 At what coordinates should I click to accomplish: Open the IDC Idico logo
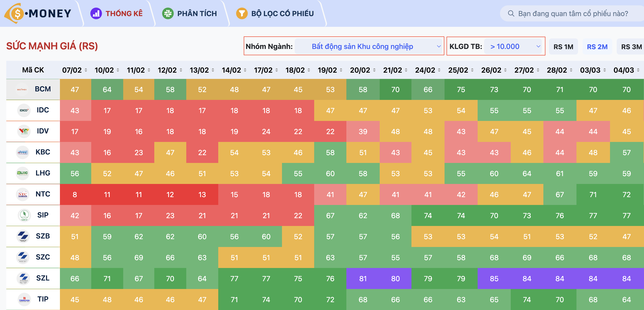pos(24,110)
